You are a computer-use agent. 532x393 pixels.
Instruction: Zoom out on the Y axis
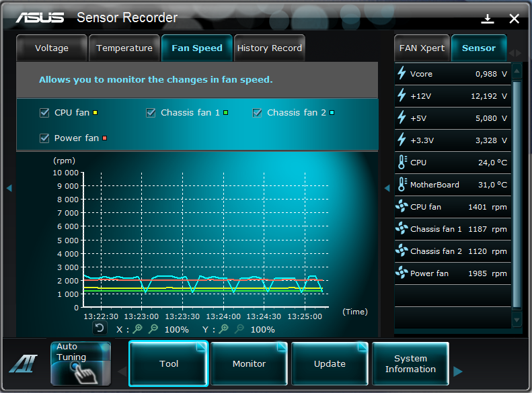pyautogui.click(x=239, y=329)
